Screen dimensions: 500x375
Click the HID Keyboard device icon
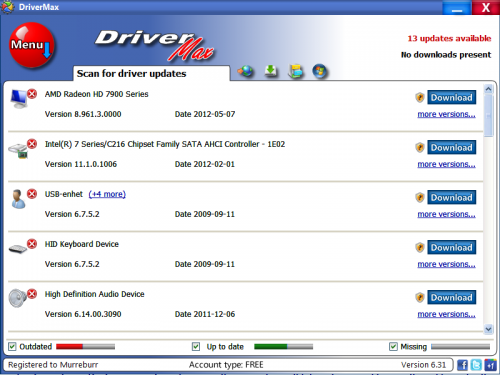coord(18,249)
